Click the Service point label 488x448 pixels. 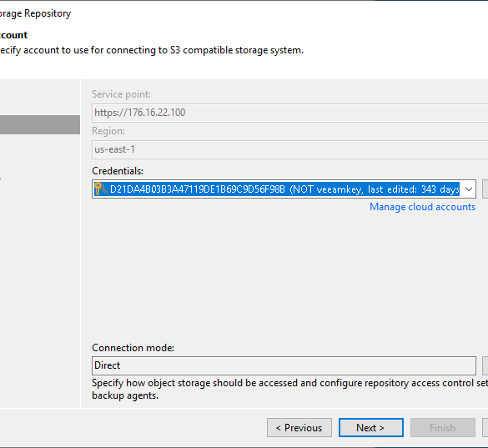tap(122, 94)
